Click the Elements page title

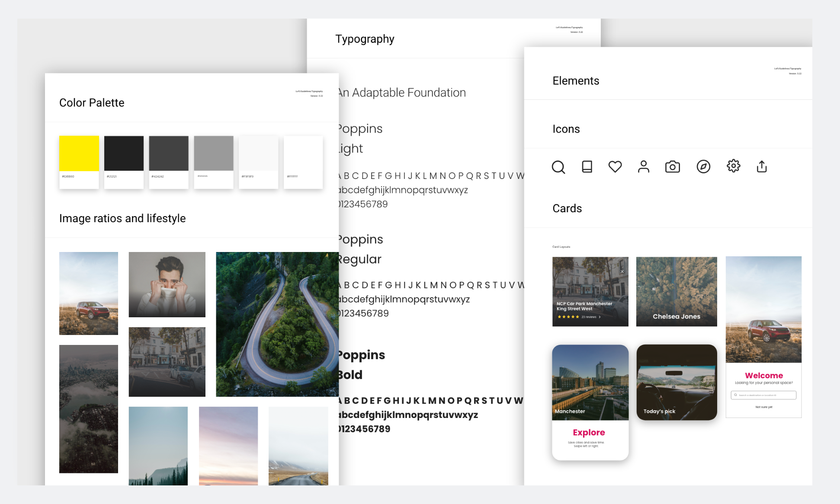tap(576, 81)
